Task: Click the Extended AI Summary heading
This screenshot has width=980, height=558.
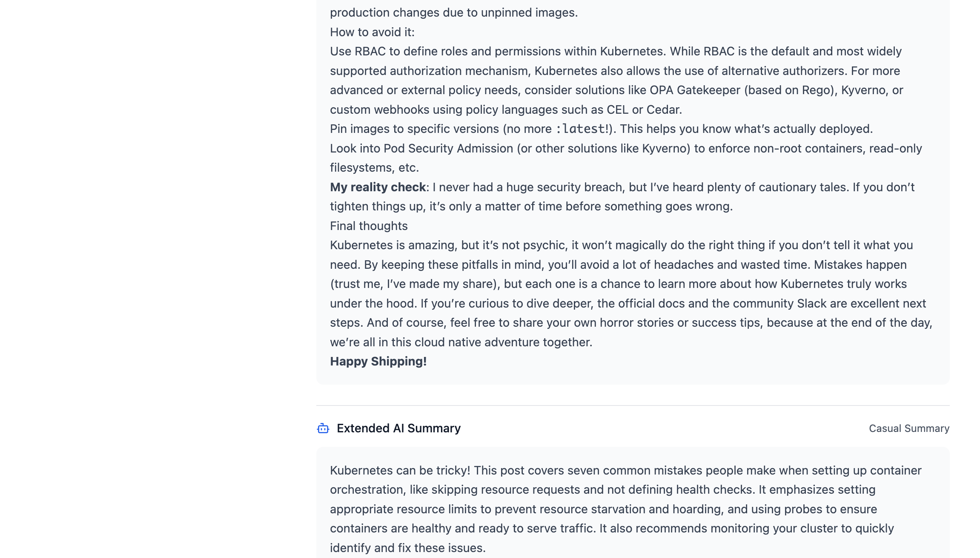Action: (398, 429)
